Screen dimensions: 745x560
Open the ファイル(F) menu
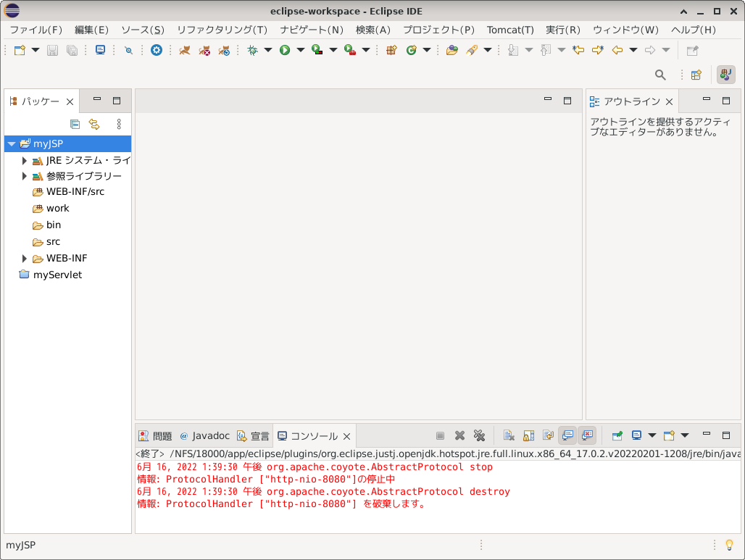click(x=36, y=30)
